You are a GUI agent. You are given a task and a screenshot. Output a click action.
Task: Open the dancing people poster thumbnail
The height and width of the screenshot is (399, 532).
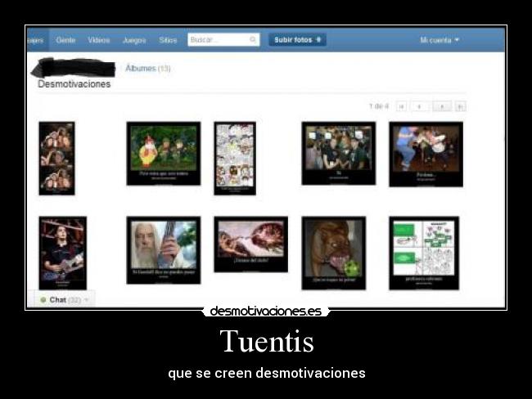(426, 155)
